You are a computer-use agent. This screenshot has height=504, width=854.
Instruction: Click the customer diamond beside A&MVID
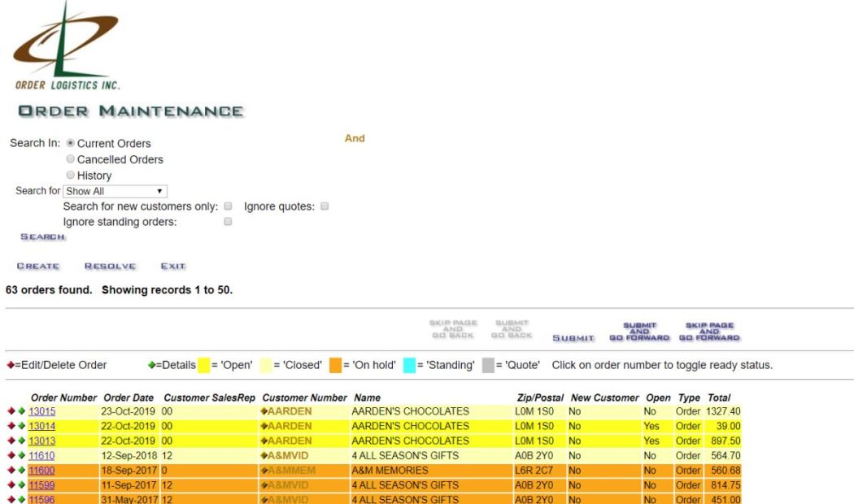point(264,454)
